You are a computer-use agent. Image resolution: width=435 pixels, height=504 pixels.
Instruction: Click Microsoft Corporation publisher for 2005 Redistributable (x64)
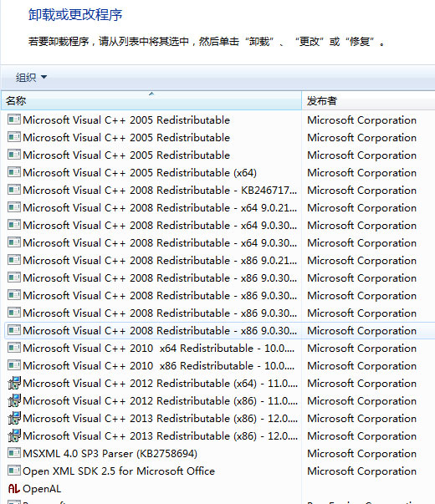361,173
